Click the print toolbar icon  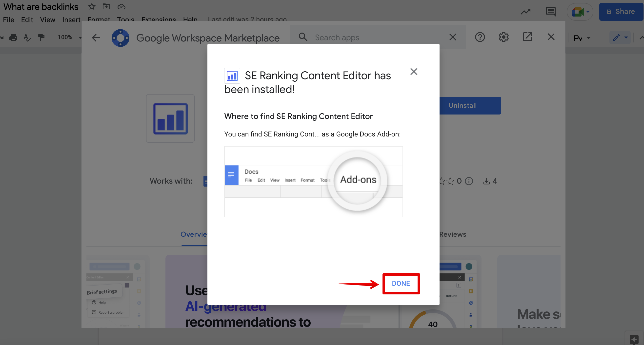13,38
